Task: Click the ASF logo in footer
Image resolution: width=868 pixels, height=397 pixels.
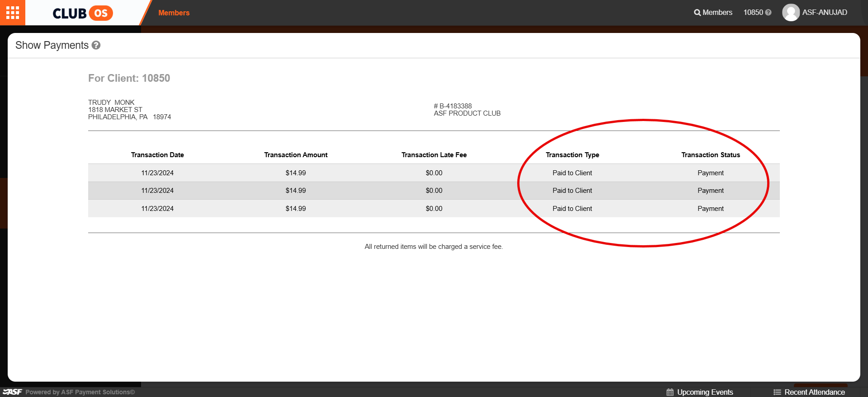Action: pos(12,392)
